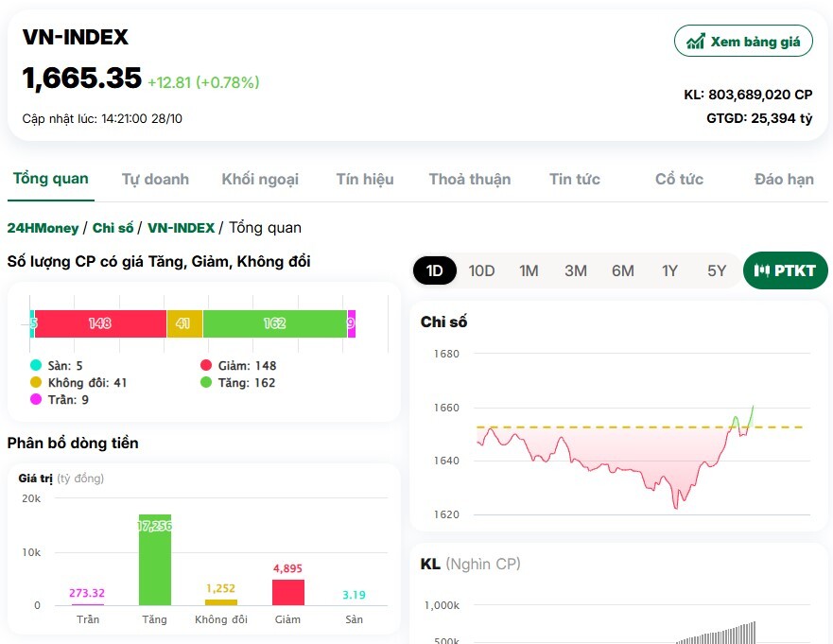Open the Khối ngoại tab
The width and height of the screenshot is (833, 644).
(260, 179)
